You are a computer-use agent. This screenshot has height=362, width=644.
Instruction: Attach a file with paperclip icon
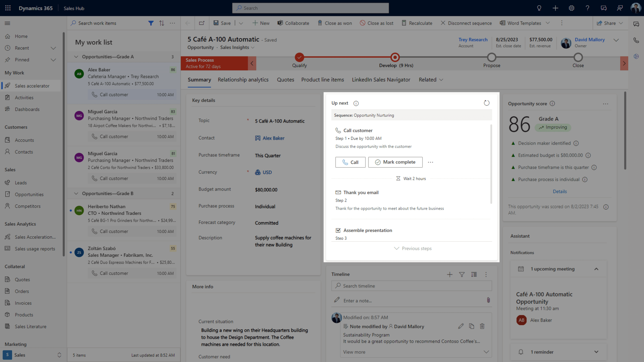coord(488,300)
